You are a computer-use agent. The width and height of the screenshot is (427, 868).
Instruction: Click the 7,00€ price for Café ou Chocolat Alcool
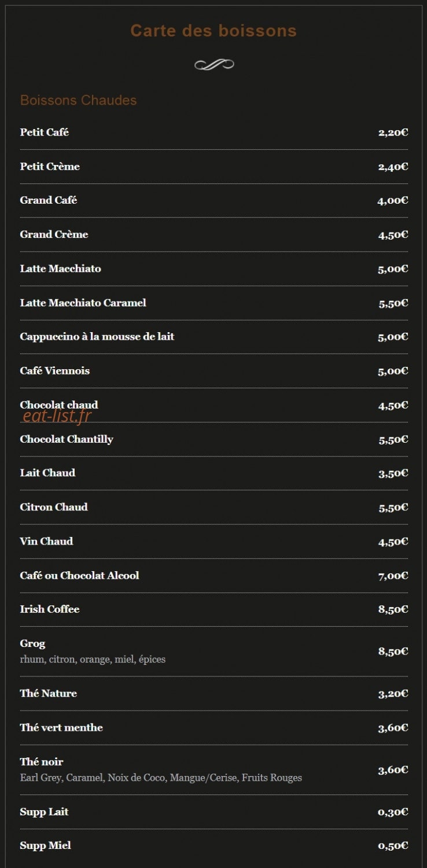[x=393, y=576]
